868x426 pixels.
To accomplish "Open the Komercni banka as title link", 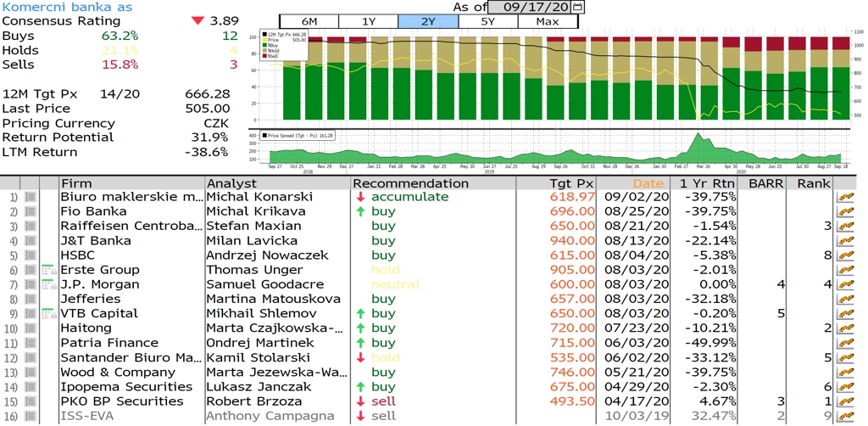I will (x=68, y=7).
